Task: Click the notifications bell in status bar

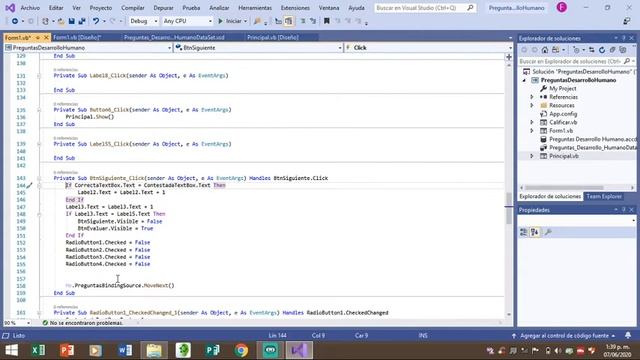Action: click(x=628, y=335)
